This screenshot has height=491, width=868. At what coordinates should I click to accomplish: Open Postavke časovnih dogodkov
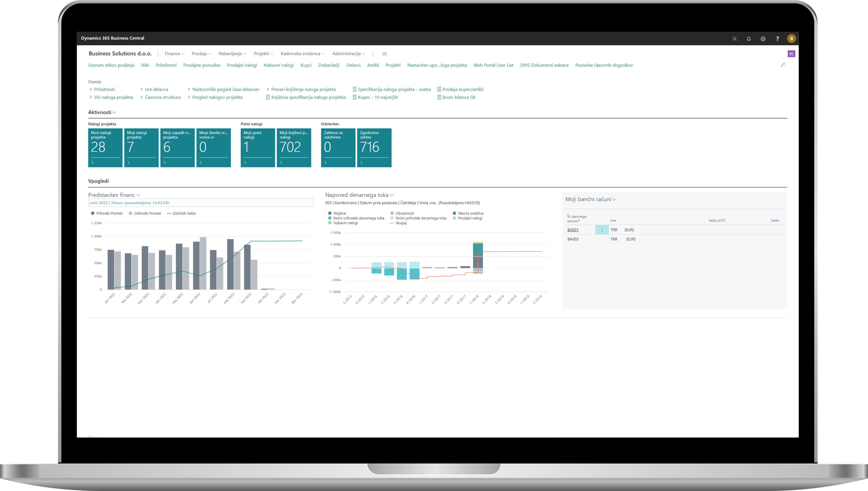coord(604,65)
